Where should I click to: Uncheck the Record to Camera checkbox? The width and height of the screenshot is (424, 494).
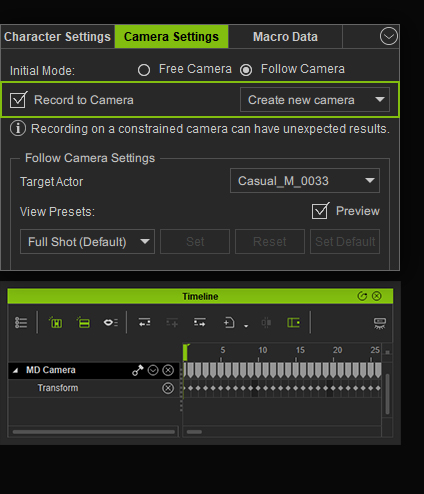[x=18, y=100]
